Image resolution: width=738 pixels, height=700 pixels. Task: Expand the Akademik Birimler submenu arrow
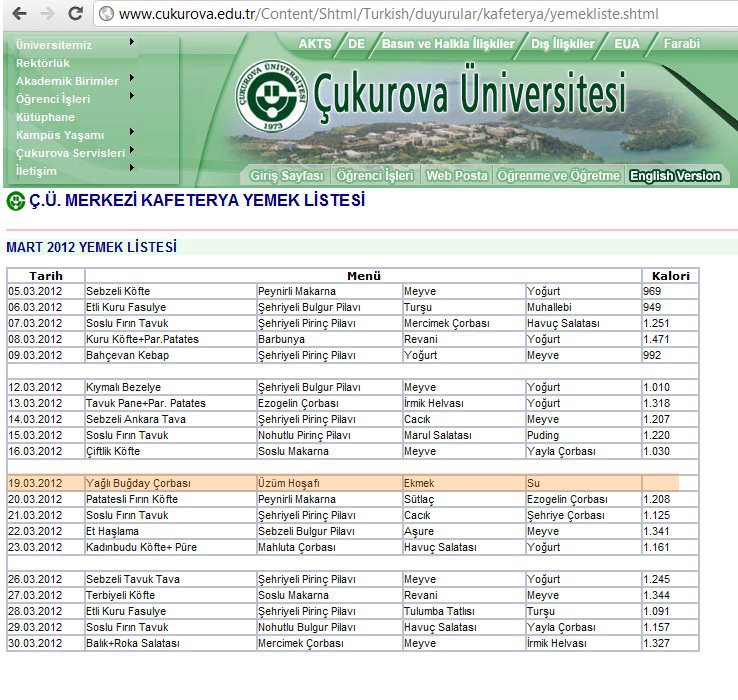pos(132,78)
